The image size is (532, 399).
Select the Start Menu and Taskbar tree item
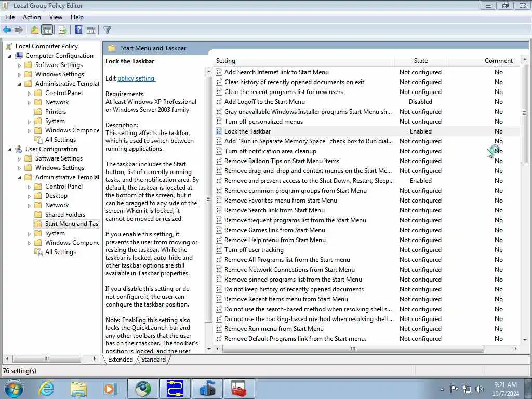click(x=72, y=224)
